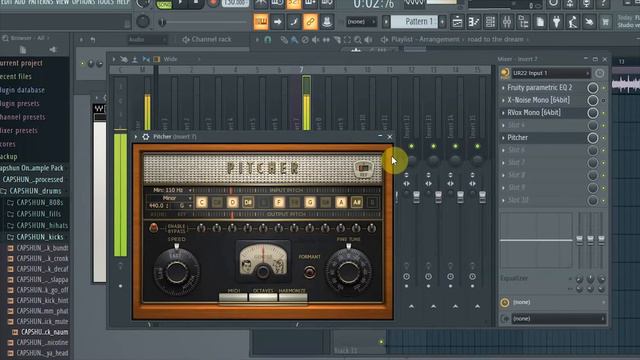Image resolution: width=640 pixels, height=360 pixels.
Task: Click the plus button next to Pattern 1
Action: pos(442,22)
